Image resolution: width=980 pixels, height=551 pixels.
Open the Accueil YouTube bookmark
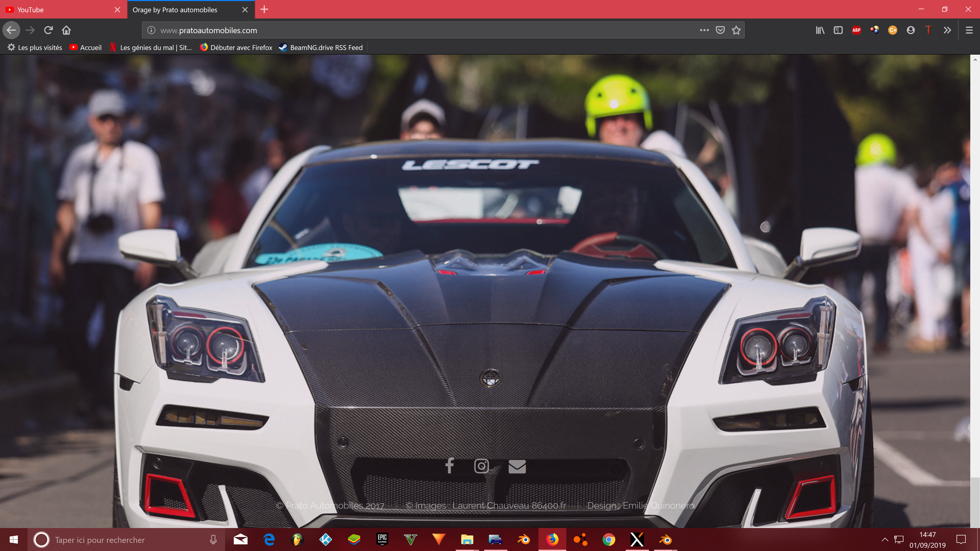click(x=85, y=47)
